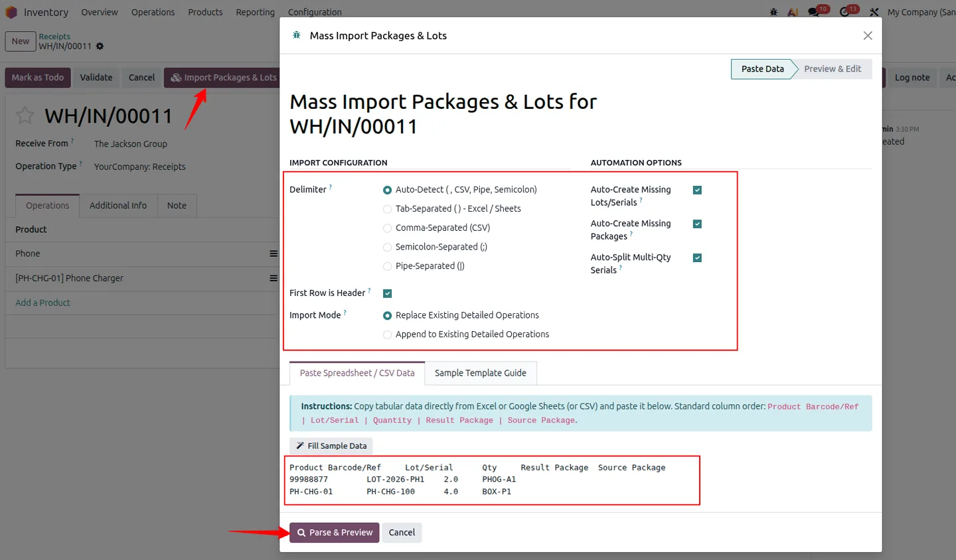Toggle Auto-Split Multi-Qty Serials checkbox

tap(697, 258)
